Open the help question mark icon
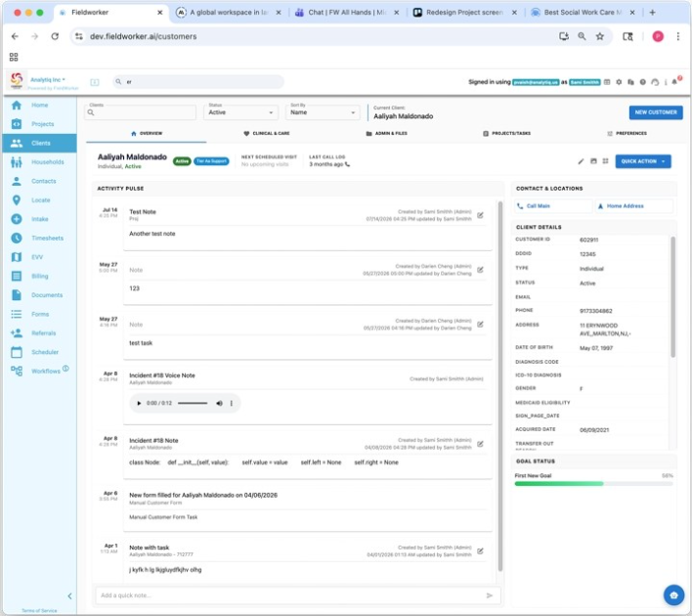 coord(642,82)
